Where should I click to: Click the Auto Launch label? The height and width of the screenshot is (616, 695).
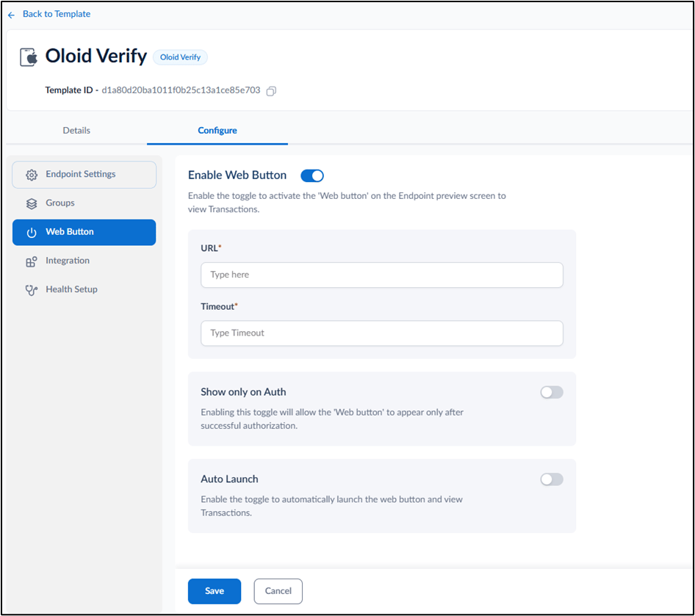pyautogui.click(x=229, y=479)
